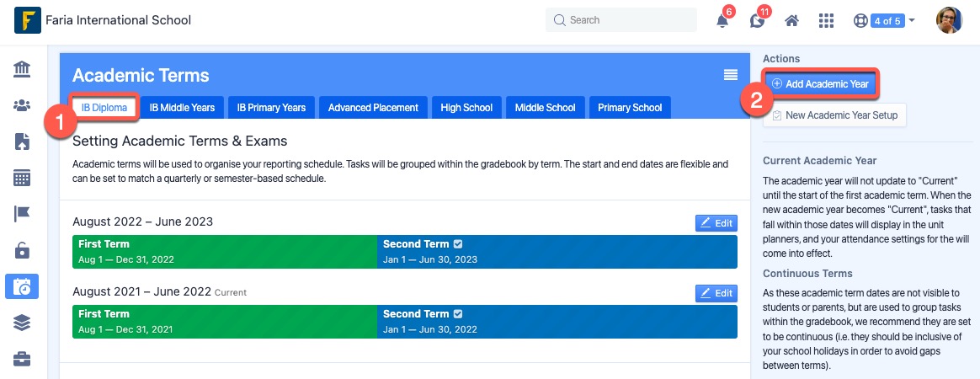Click the Add Academic Year button
The width and height of the screenshot is (980, 379).
[821, 84]
